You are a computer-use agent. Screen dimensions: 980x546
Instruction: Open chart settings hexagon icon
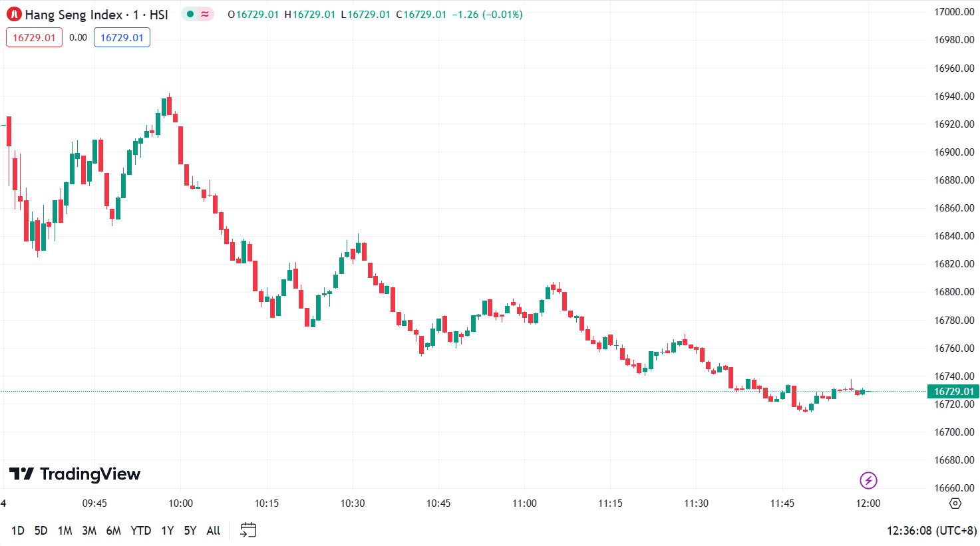pyautogui.click(x=955, y=503)
